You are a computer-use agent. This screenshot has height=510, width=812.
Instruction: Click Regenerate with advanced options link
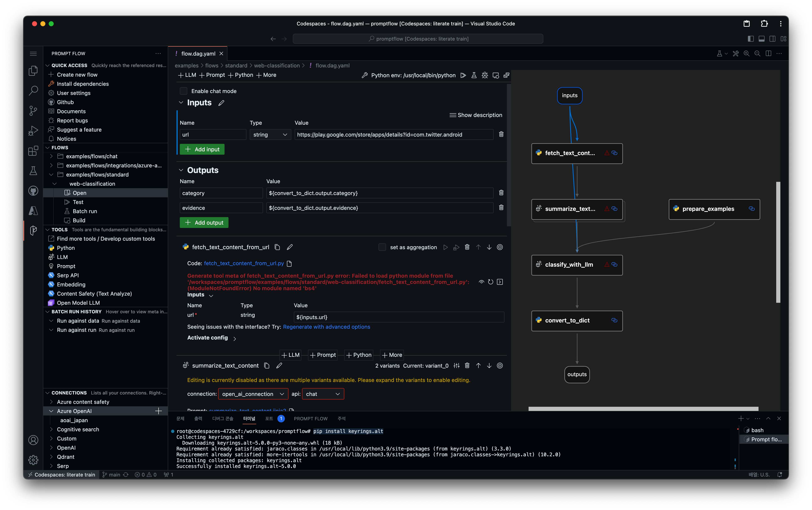pyautogui.click(x=327, y=327)
